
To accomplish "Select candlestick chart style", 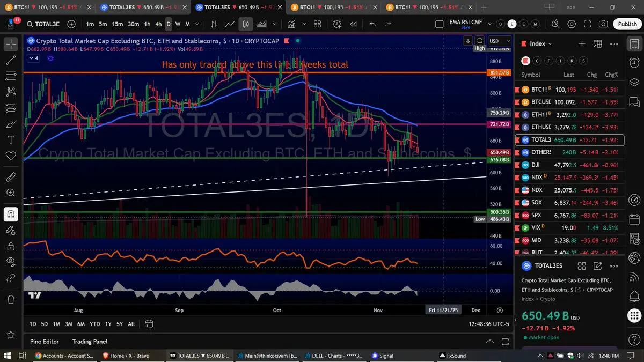I will tap(246, 24).
